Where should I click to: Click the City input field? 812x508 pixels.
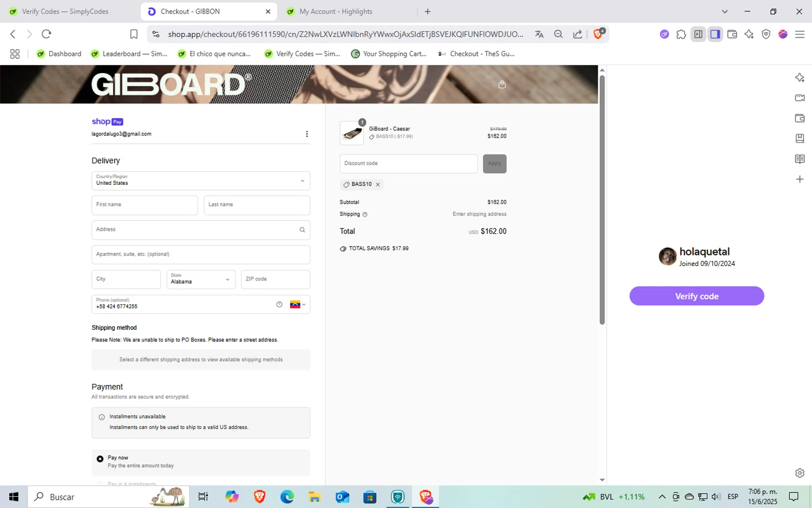click(126, 279)
